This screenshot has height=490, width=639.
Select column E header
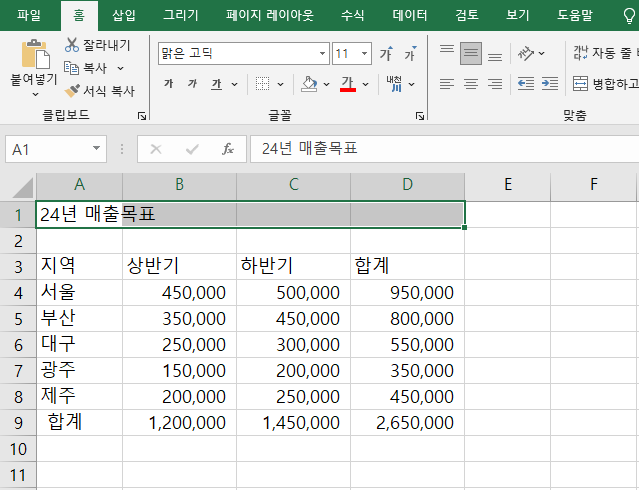pos(508,185)
